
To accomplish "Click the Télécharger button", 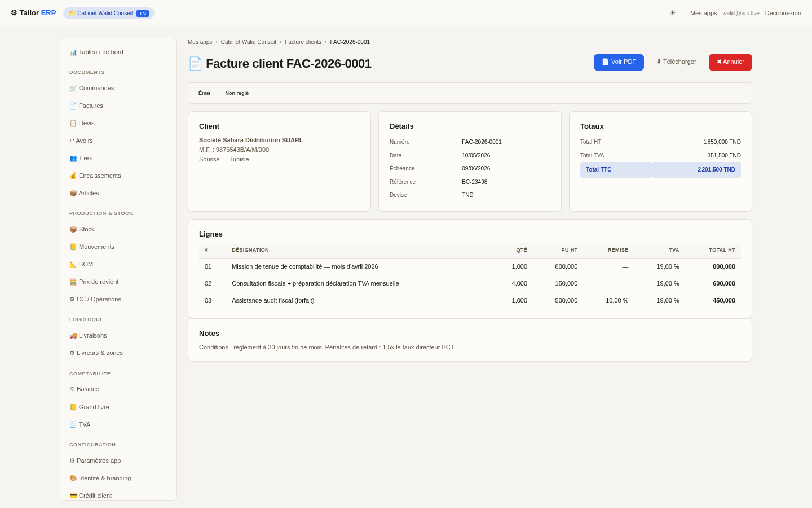I will tap(676, 62).
